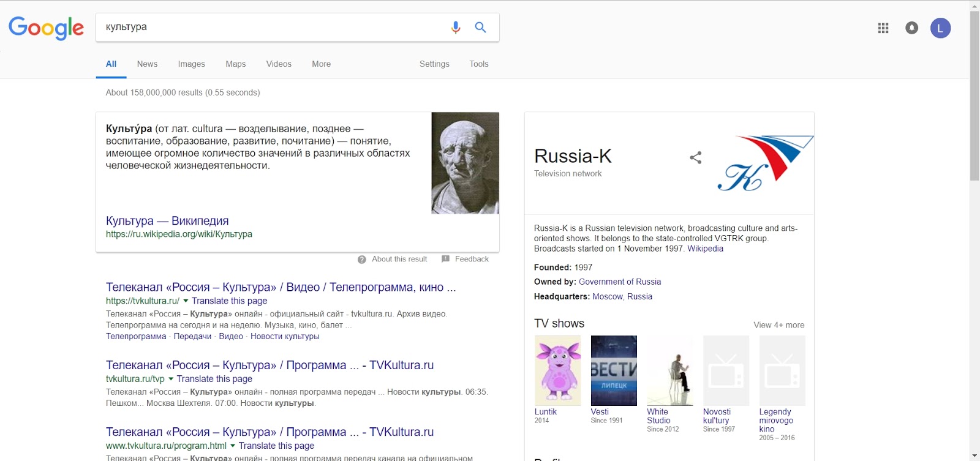980x461 pixels.
Task: Click the Feedback flag icon
Action: (x=445, y=259)
